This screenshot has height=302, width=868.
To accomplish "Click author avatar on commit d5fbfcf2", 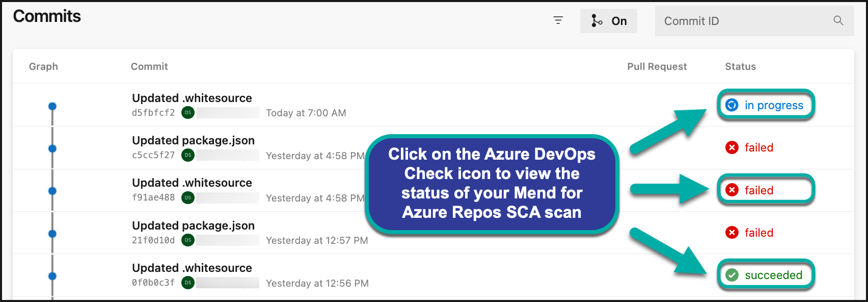I will click(188, 113).
